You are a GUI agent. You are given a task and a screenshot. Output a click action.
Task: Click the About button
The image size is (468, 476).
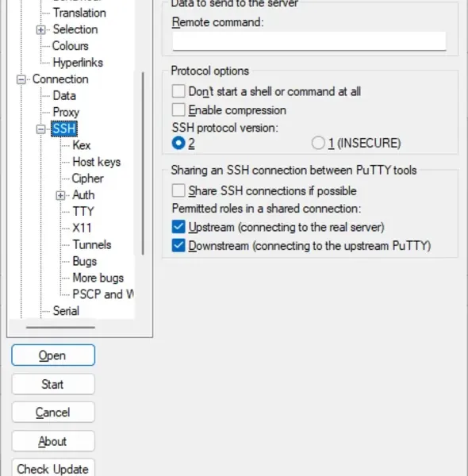click(x=53, y=441)
